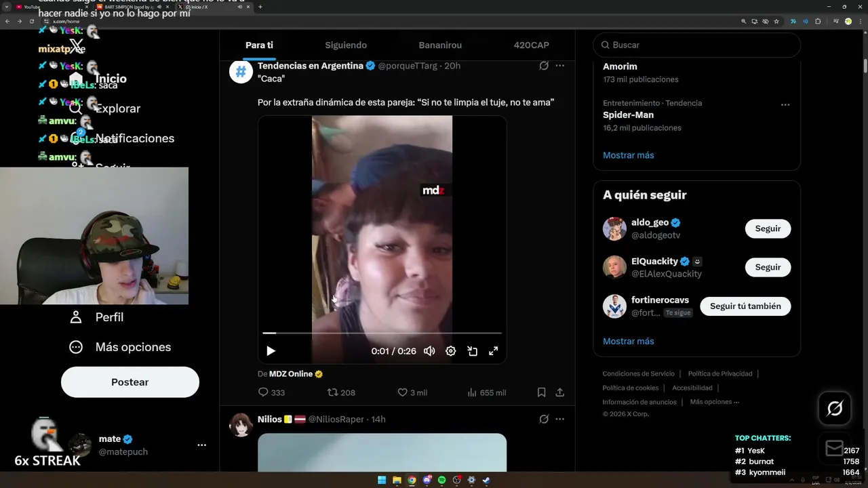Open Steam from taskbar

click(x=486, y=480)
